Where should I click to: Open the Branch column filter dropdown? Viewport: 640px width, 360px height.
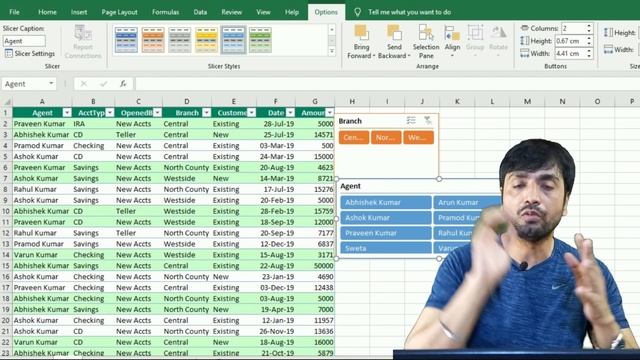point(207,113)
